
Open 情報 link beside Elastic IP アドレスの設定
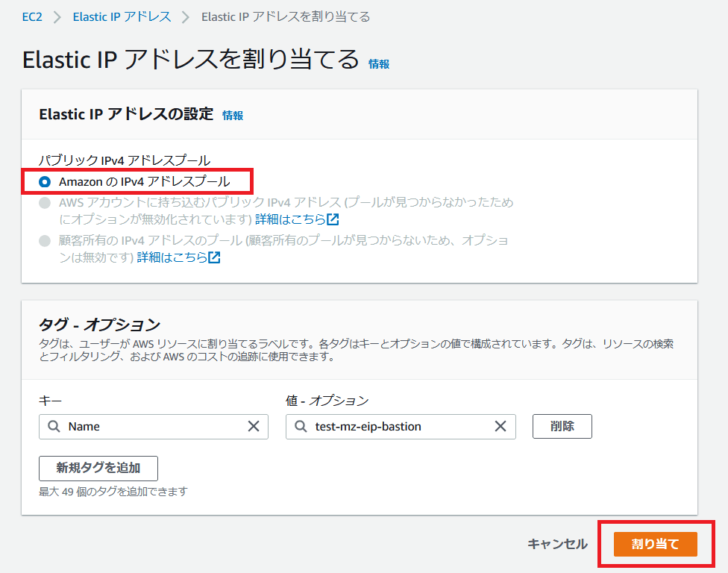pyautogui.click(x=233, y=115)
